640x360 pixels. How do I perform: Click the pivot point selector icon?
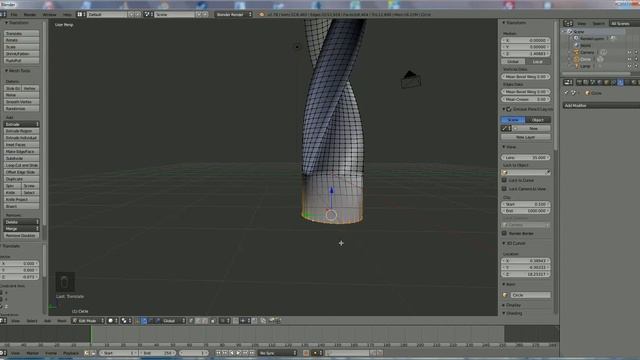(126, 321)
